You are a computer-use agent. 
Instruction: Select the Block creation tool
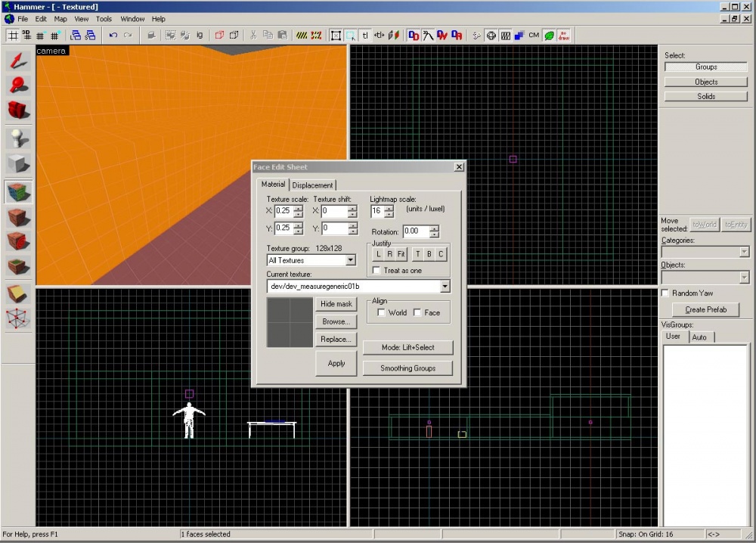(x=18, y=163)
